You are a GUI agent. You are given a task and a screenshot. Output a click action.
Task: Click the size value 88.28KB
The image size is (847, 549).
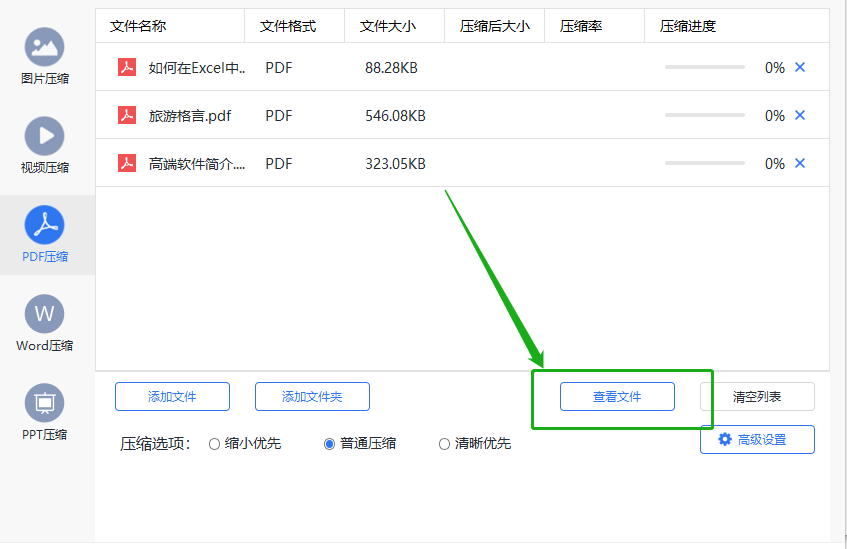(391, 68)
